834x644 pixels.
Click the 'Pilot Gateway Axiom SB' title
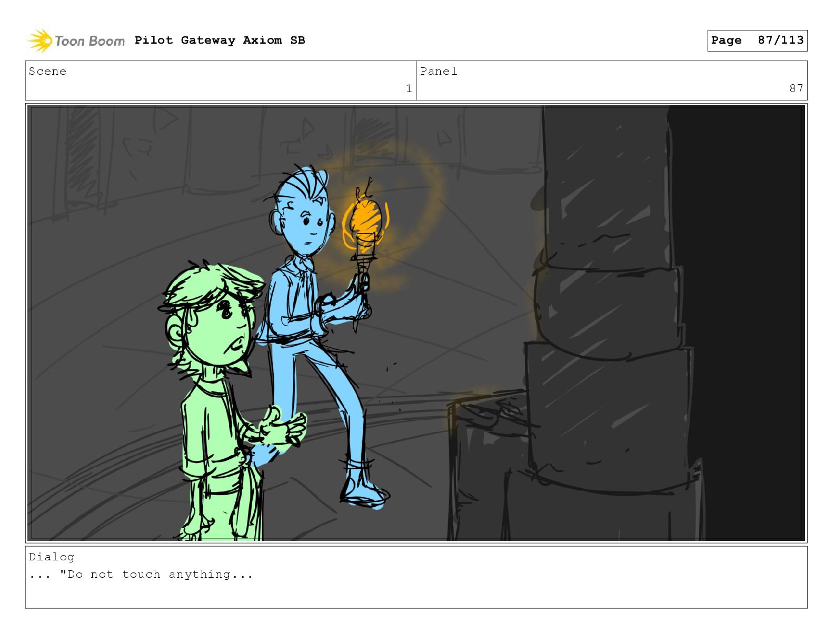pyautogui.click(x=220, y=41)
